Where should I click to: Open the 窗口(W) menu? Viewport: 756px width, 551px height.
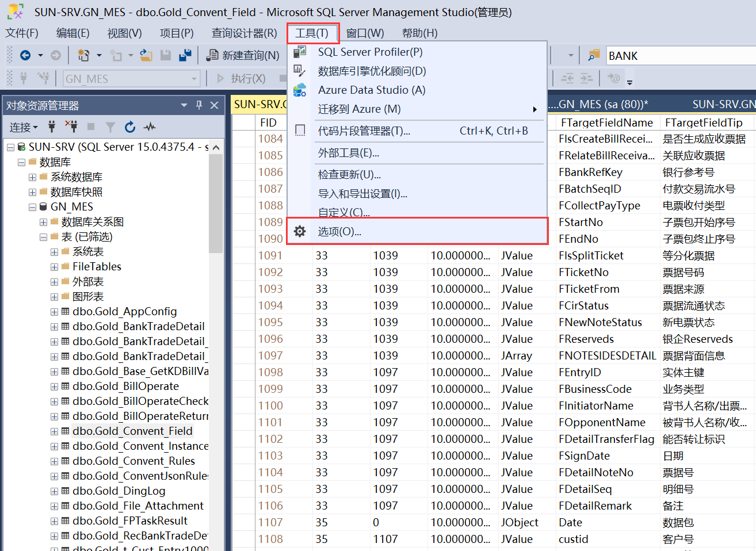[365, 33]
